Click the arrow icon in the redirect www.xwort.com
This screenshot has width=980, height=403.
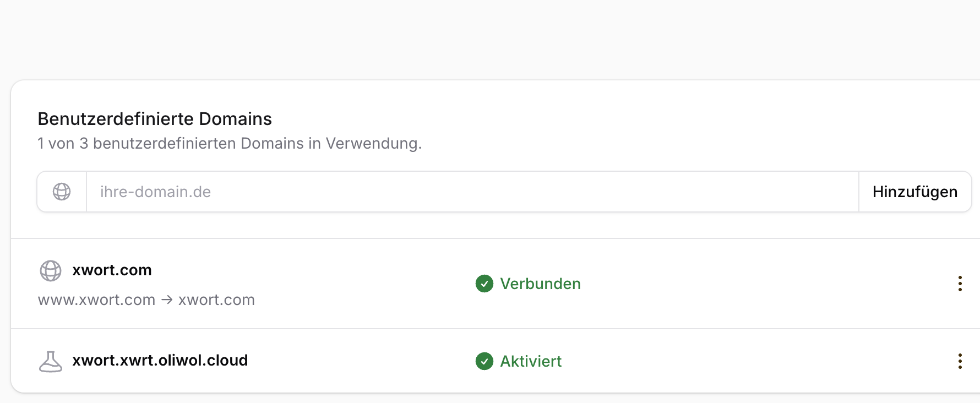point(166,299)
